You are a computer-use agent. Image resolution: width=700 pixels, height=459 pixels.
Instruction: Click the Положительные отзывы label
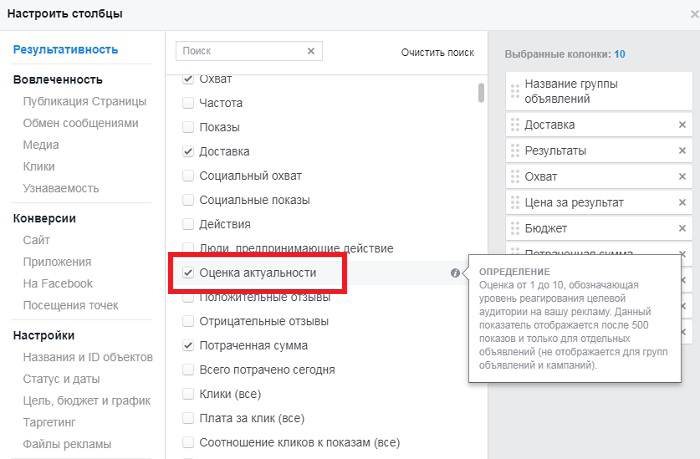click(265, 297)
